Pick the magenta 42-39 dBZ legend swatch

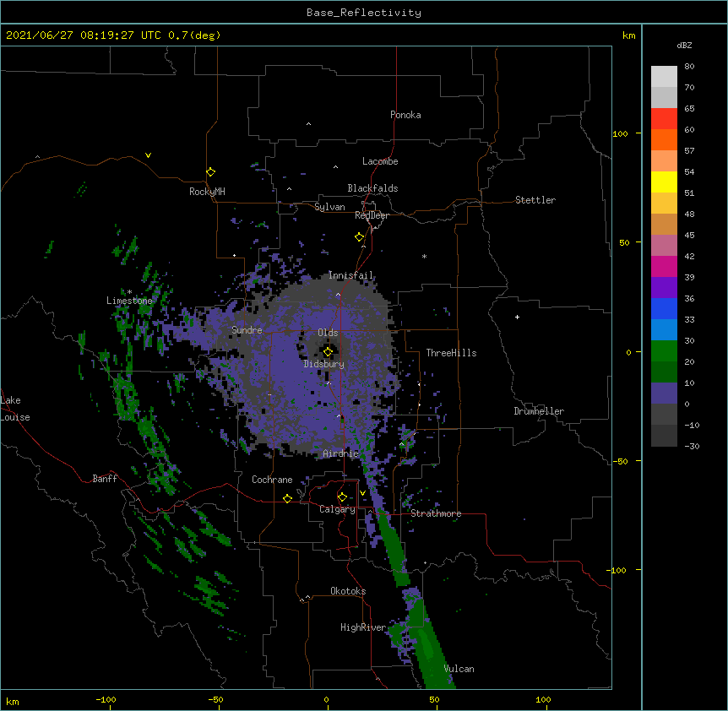point(664,266)
